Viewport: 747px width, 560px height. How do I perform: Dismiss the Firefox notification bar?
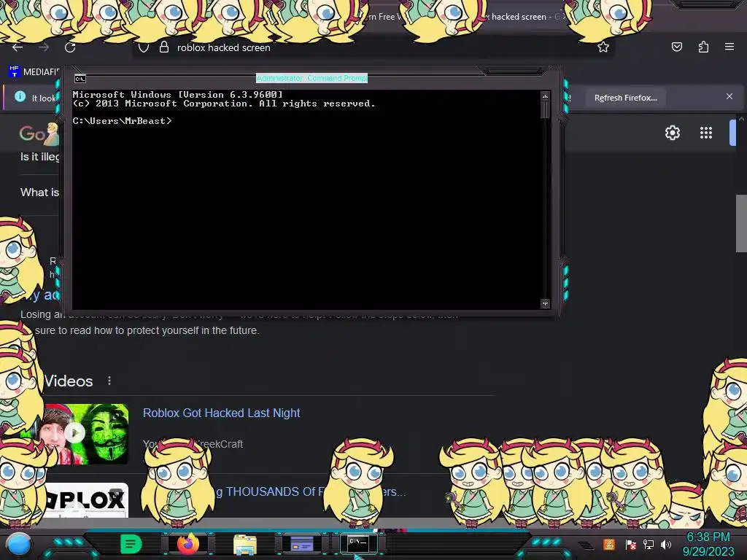pyautogui.click(x=729, y=96)
